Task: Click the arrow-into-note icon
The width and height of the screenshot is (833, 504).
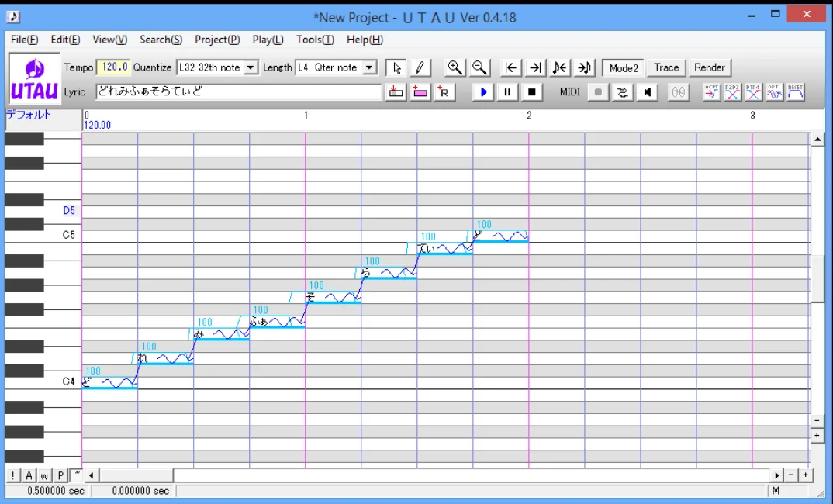Action: (x=584, y=68)
